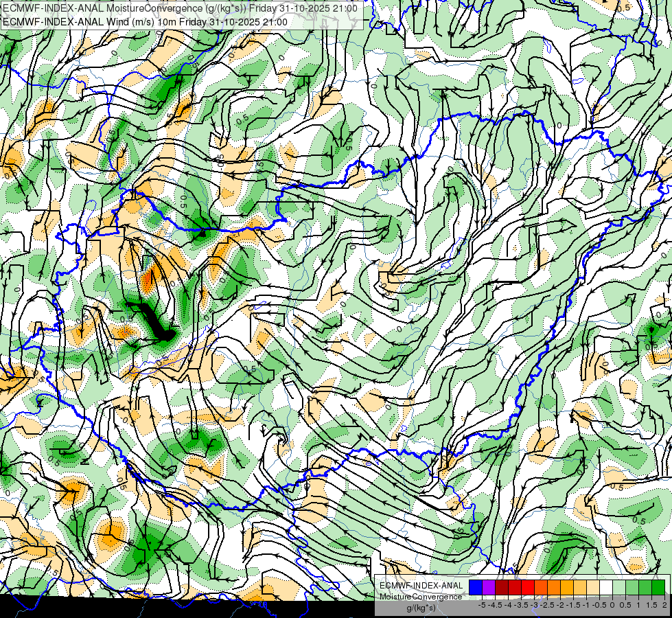This screenshot has width=672, height=618.
Task: Click the amber swatch between -2 and -1.5
Action: coord(567,587)
